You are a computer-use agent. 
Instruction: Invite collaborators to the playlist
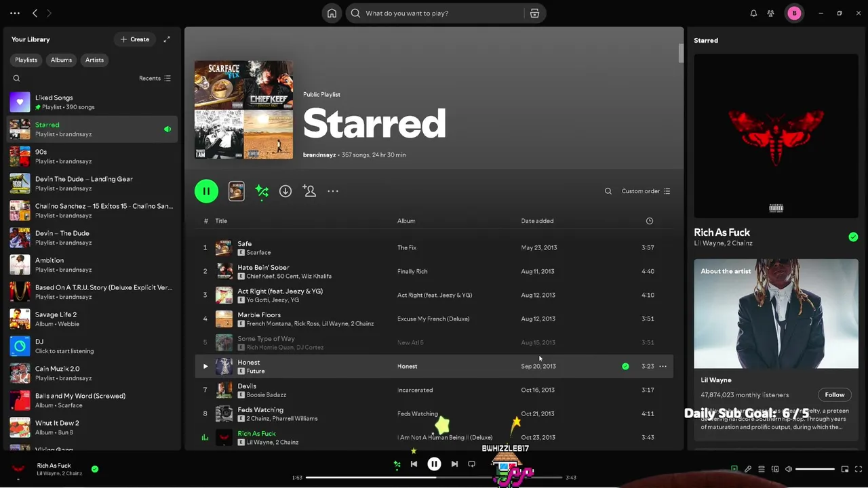(x=309, y=191)
